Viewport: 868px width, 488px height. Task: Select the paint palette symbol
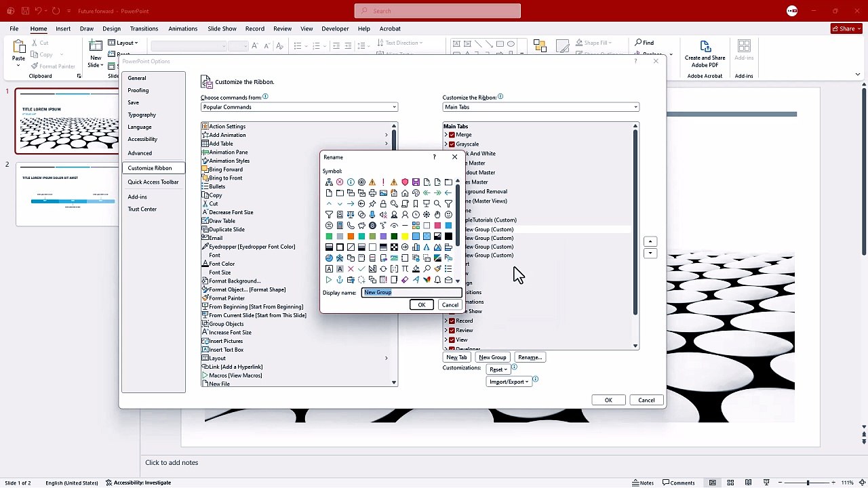pyautogui.click(x=416, y=193)
